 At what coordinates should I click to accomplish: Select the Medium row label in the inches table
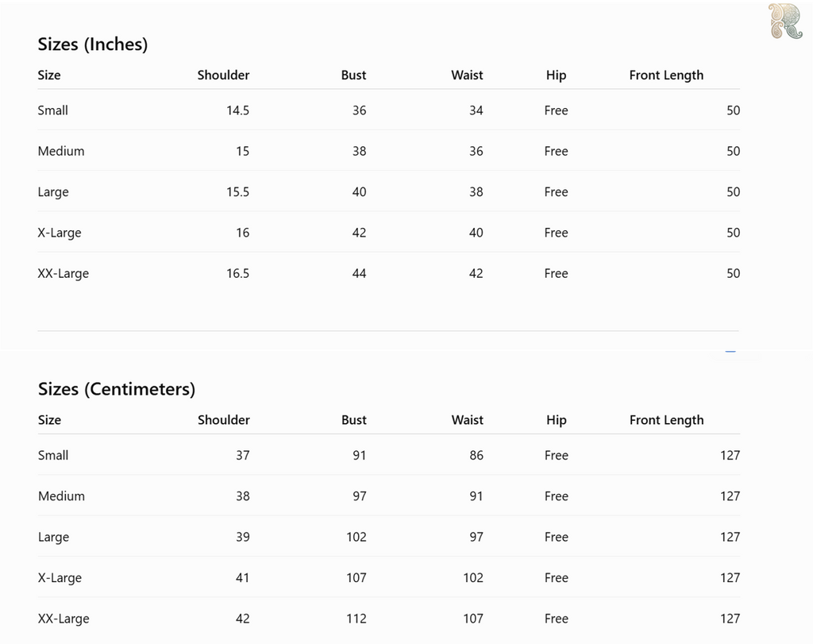coord(61,152)
